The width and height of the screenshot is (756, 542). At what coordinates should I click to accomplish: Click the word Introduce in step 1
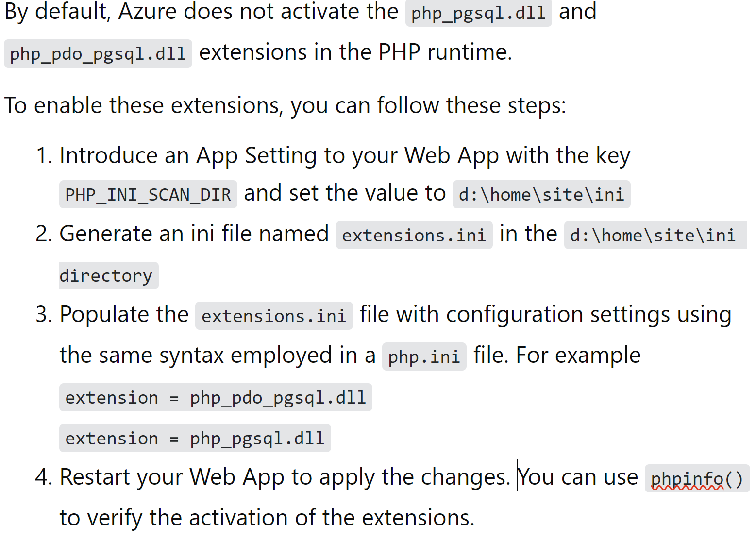point(108,156)
